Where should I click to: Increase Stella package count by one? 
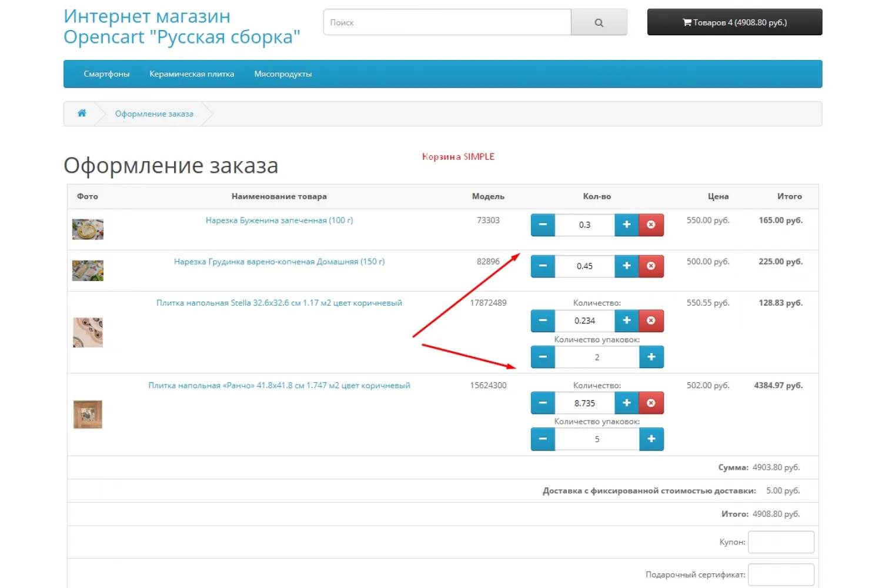coord(652,357)
